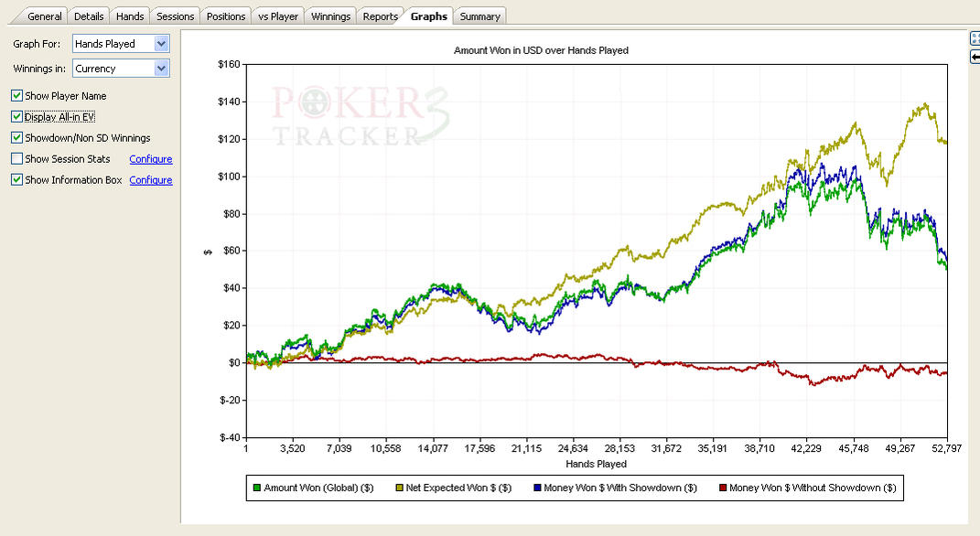Click green Amount Won legend swatch
This screenshot has width=980, height=536.
pos(257,488)
